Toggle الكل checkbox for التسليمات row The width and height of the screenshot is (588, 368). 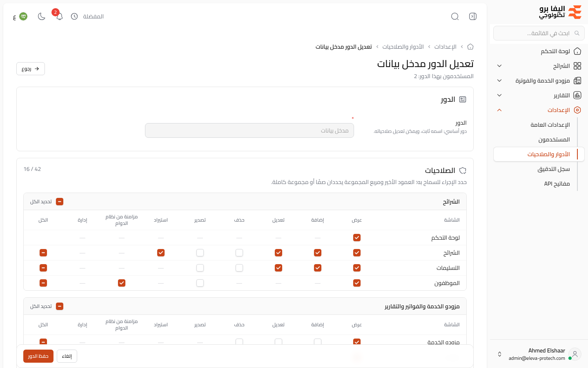click(x=43, y=268)
